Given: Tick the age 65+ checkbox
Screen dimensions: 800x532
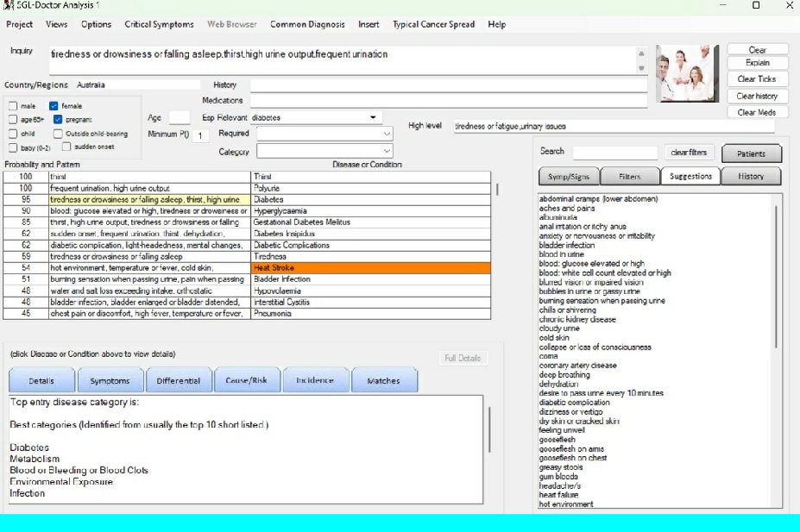Looking at the screenshot, I should [13, 119].
